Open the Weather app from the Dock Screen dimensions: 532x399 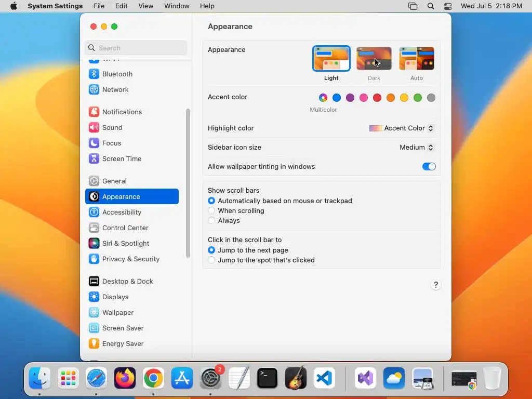(x=394, y=378)
